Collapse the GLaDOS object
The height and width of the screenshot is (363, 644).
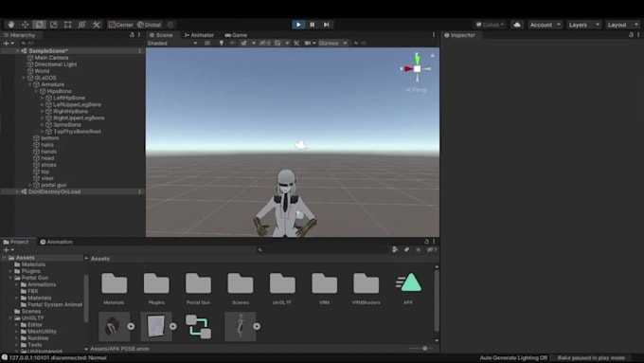coord(24,78)
